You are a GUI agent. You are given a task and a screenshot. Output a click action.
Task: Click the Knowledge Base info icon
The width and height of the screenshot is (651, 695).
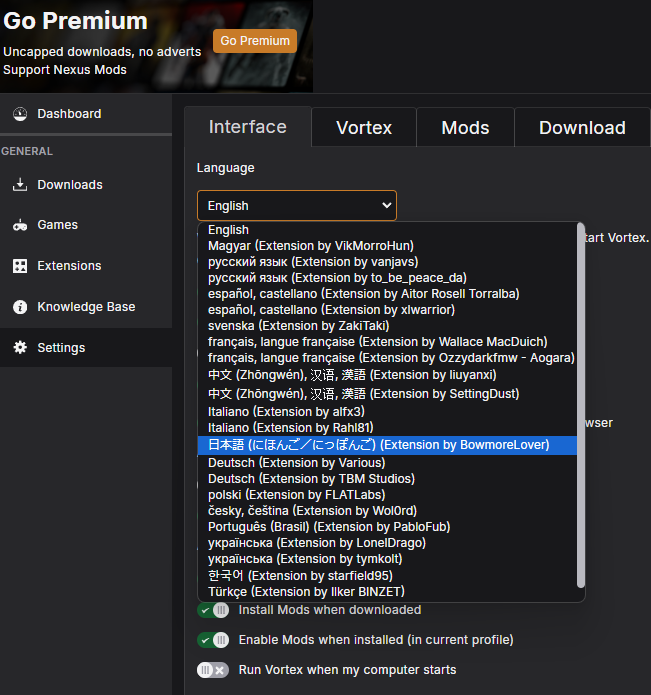(20, 307)
